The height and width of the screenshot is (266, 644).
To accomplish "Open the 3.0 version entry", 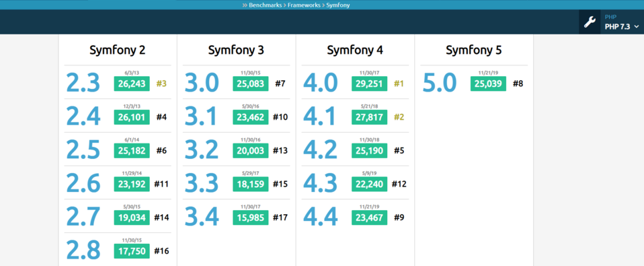I will coord(202,83).
